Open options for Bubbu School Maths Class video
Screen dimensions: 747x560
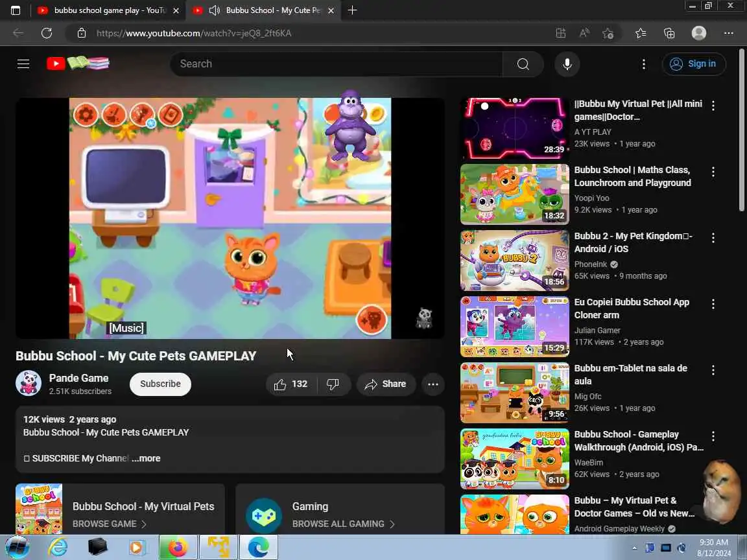(x=713, y=172)
